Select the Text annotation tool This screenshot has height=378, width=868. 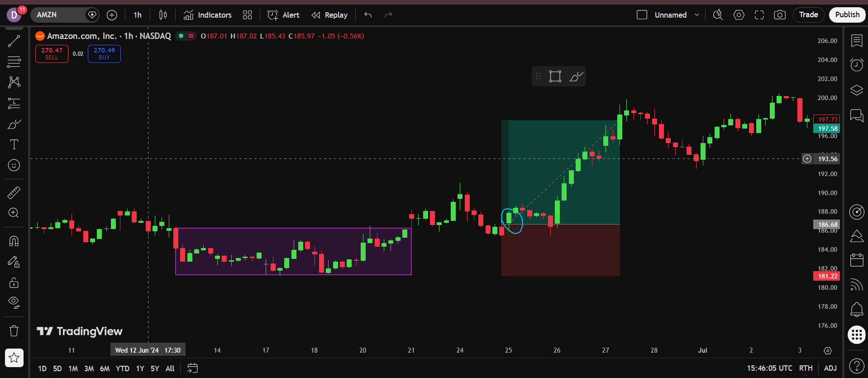[x=14, y=144]
